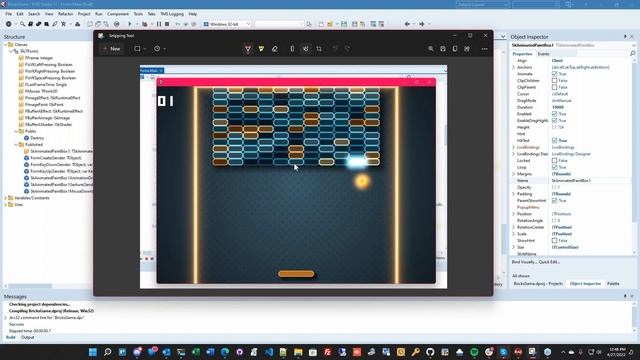This screenshot has width=640, height=360.
Task: Select FormCreate(Sender: TObject) in Structure tree
Action: pos(56,158)
